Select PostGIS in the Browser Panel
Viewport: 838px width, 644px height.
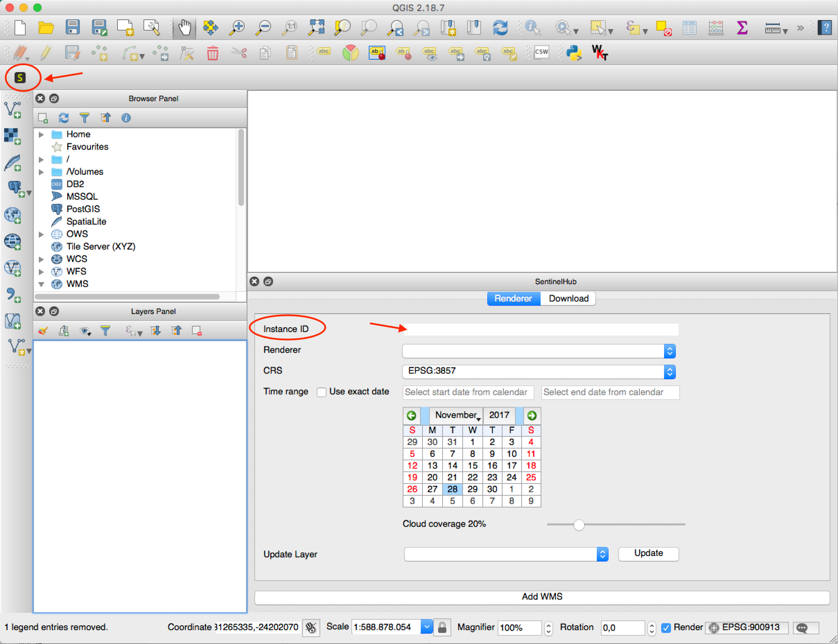tap(83, 209)
